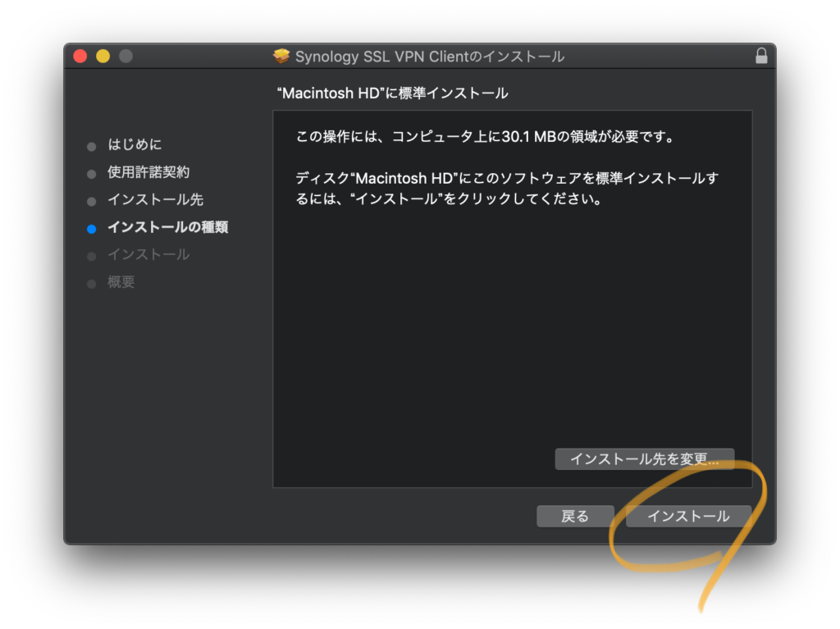Screen dimensions: 840x629
Task: Click the 30.1 MB disk space message
Action: click(x=485, y=136)
